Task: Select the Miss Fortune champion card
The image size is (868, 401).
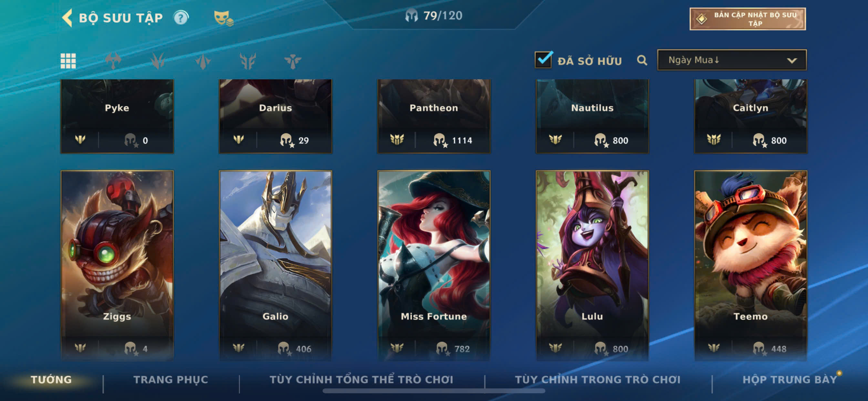Action: [434, 265]
